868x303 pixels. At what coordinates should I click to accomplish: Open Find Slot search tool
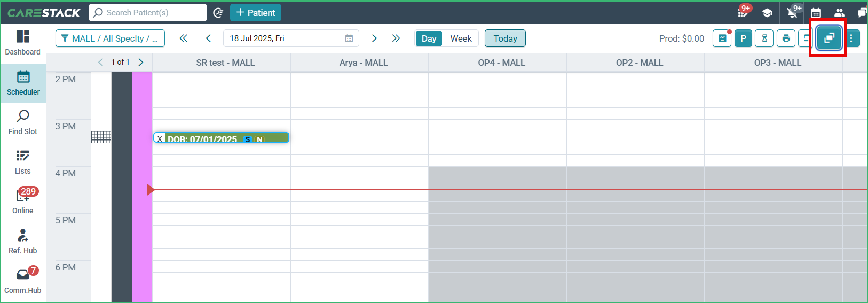23,122
